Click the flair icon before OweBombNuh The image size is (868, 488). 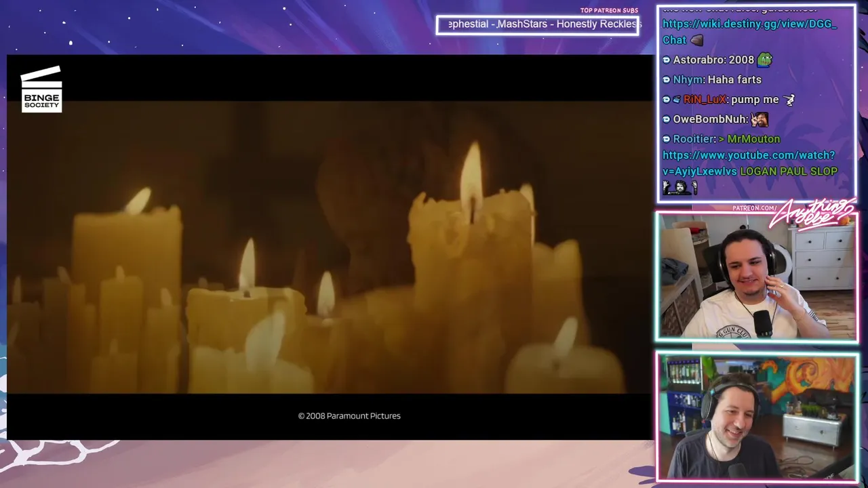[666, 119]
